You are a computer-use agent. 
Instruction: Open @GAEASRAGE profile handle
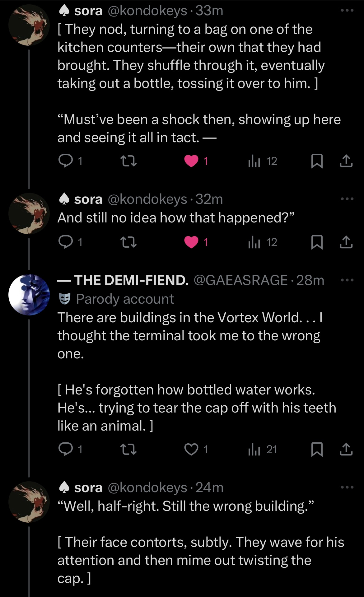point(240,280)
